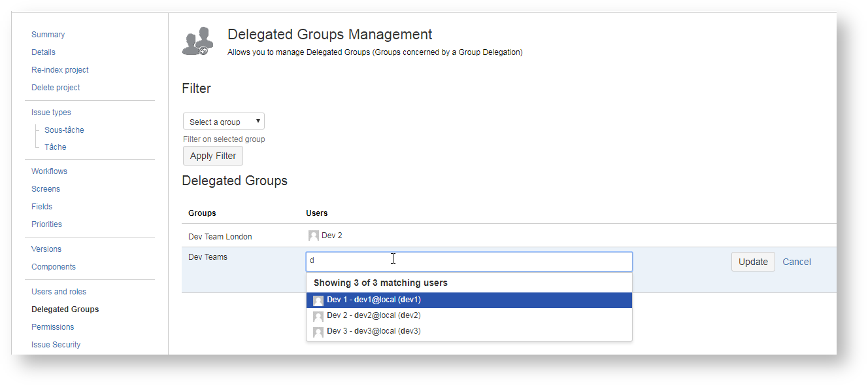
Task: Open the Permissions sidebar item
Action: point(52,327)
